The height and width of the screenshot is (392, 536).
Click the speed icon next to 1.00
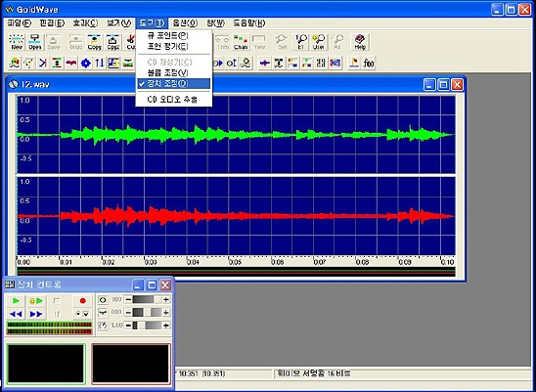103,326
